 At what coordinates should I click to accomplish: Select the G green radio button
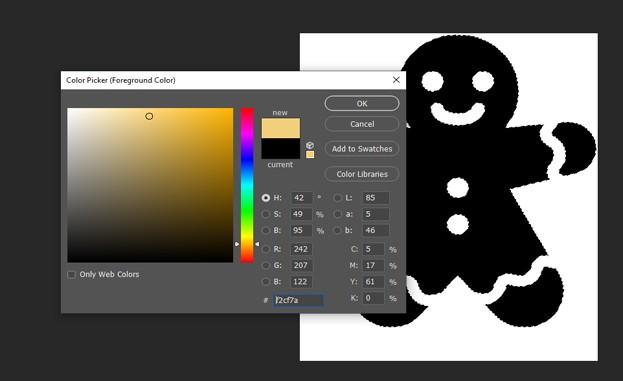tap(266, 265)
